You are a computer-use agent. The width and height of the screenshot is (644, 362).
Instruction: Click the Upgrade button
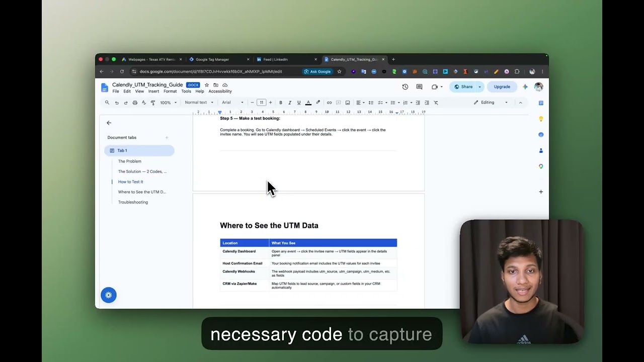pos(502,87)
